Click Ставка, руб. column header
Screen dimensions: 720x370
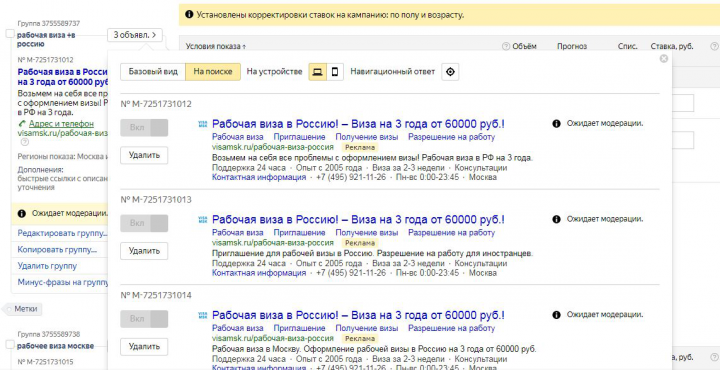[672, 46]
